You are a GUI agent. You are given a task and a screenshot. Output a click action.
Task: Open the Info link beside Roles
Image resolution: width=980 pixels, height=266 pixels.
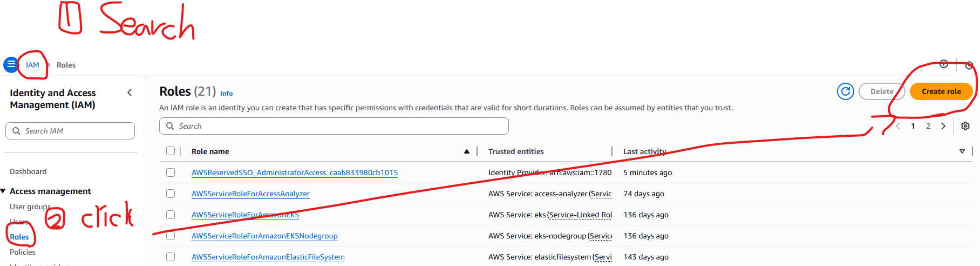(227, 93)
